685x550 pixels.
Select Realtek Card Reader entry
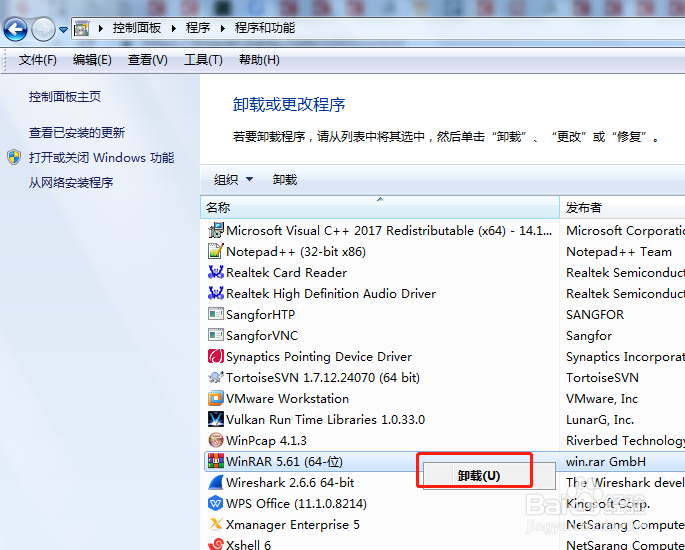[286, 273]
